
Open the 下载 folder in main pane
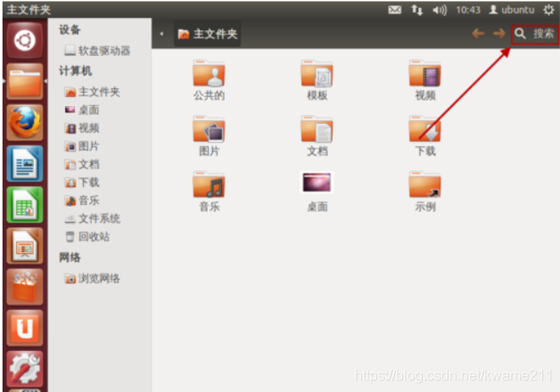(x=425, y=136)
